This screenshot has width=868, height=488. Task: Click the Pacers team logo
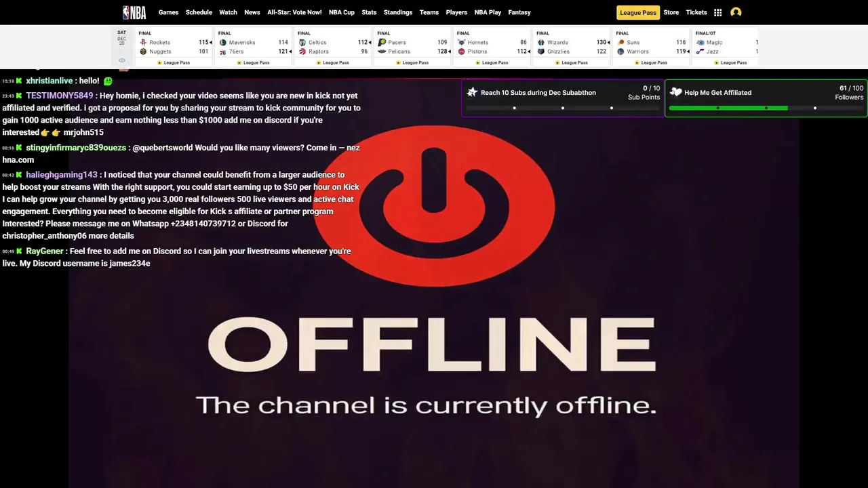(x=382, y=42)
